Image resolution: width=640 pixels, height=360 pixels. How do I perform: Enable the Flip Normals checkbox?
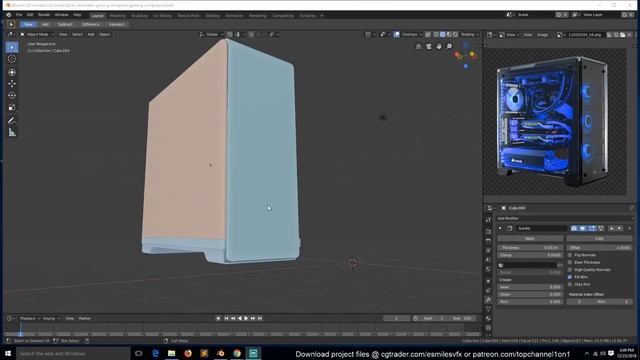coord(570,255)
